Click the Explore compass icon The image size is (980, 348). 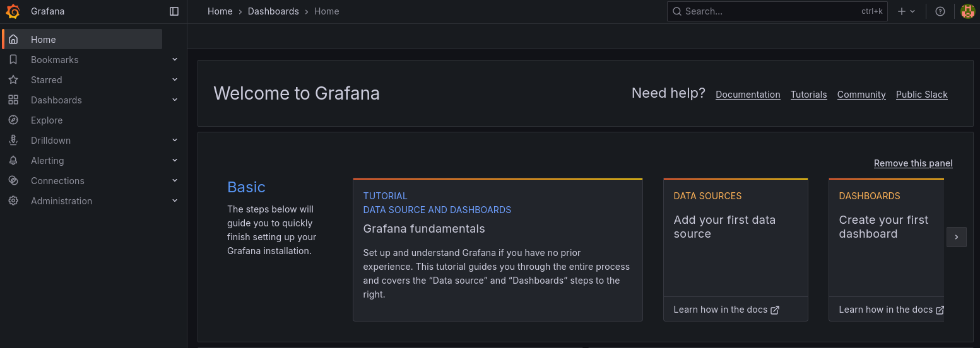13,120
